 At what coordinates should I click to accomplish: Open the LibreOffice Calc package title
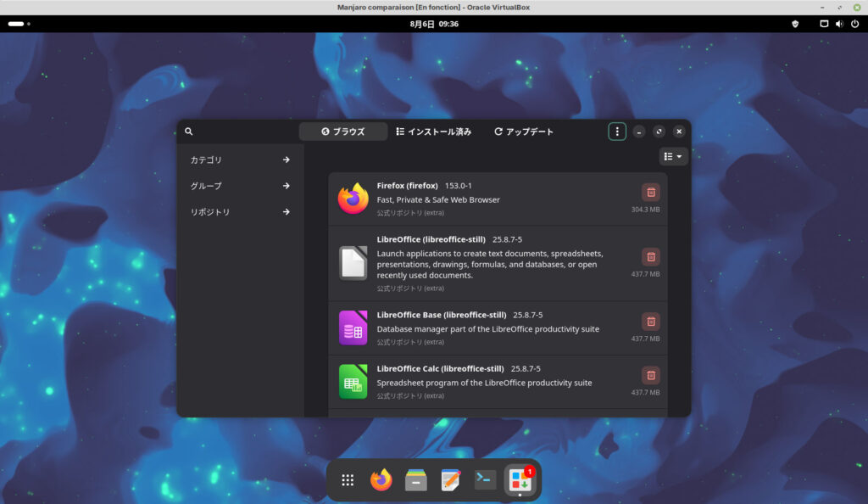441,368
